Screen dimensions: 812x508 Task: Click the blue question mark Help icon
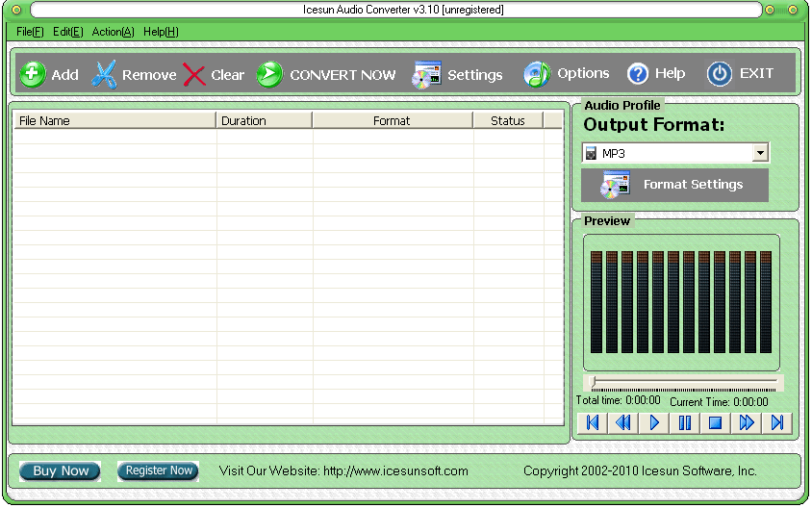tap(638, 74)
